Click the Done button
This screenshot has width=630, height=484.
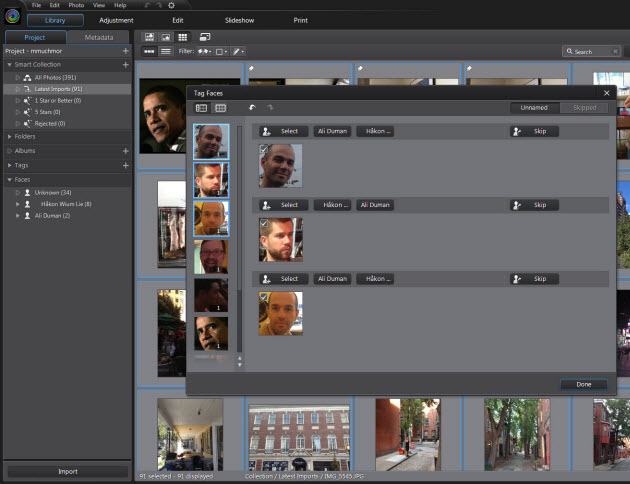[x=583, y=384]
